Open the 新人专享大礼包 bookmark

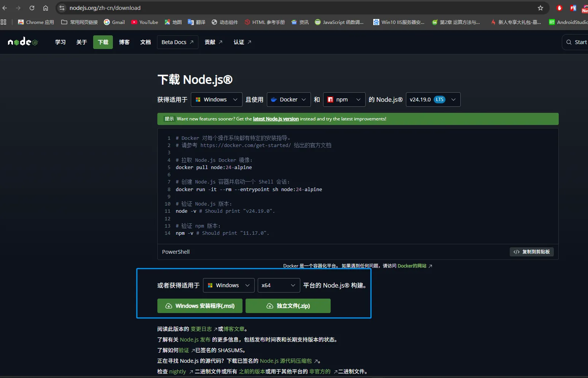pos(516,22)
